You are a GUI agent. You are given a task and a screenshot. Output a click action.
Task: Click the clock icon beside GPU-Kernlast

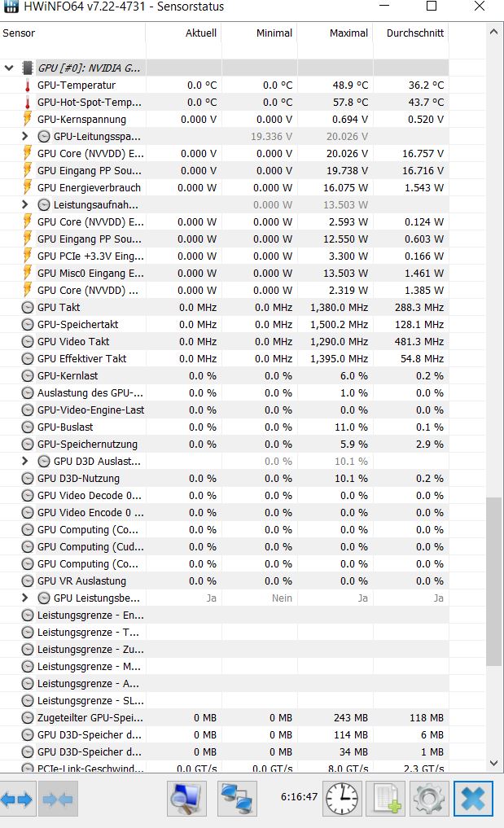pyautogui.click(x=28, y=375)
